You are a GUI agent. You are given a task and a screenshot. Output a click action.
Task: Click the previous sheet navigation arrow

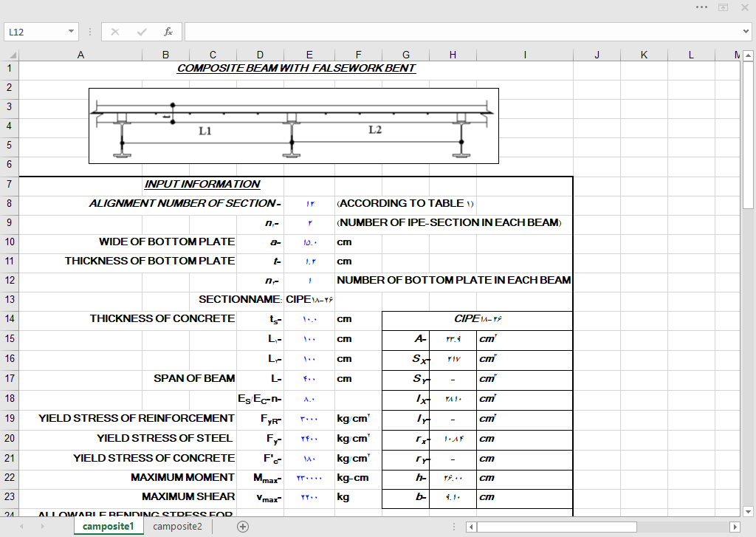point(21,527)
